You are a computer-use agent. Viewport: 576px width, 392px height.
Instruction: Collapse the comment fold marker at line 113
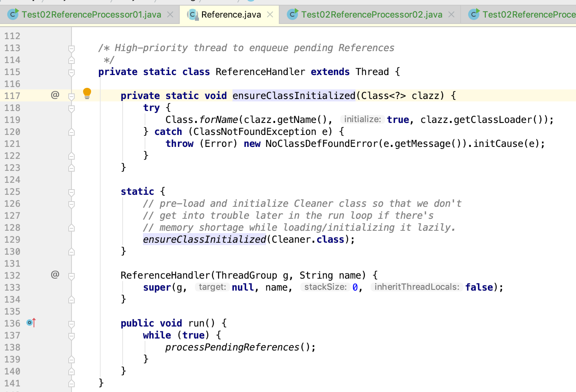(x=71, y=49)
